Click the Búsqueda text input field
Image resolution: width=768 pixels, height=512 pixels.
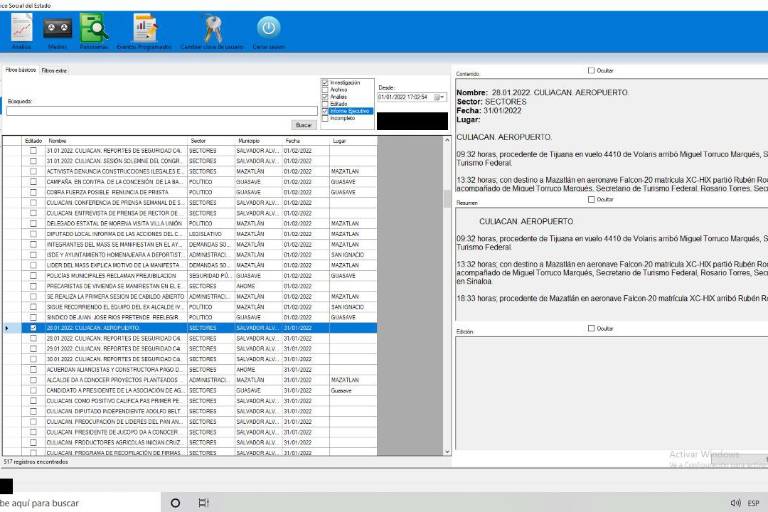click(x=161, y=111)
